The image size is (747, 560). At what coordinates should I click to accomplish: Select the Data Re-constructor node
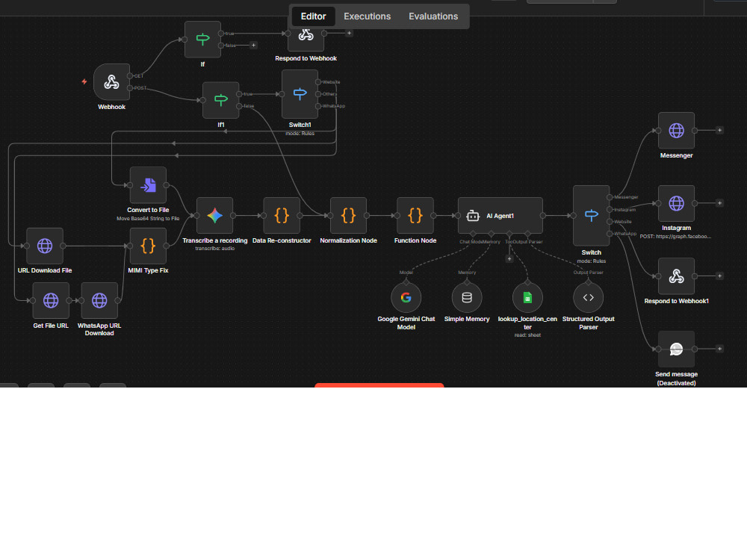pyautogui.click(x=282, y=216)
